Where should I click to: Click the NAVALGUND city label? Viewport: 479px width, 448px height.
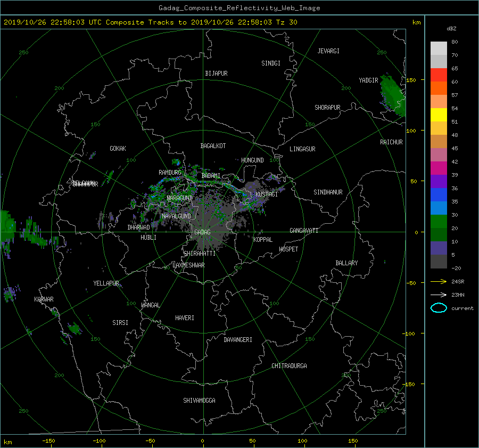pos(176,216)
